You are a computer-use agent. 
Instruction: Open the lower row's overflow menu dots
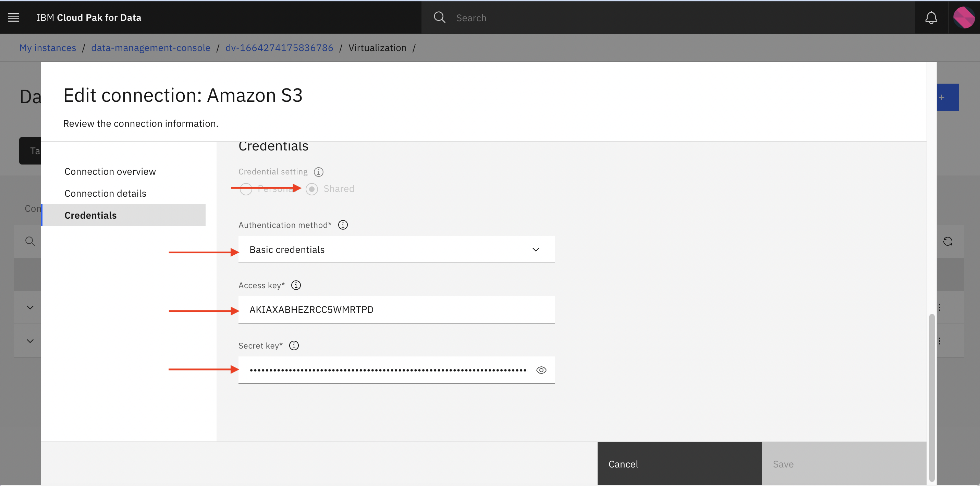pos(940,341)
